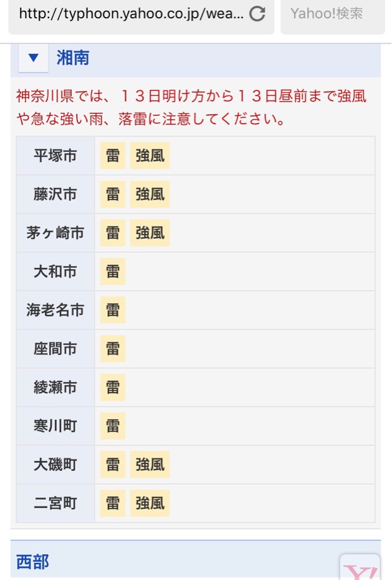Click the 強風 badge for 藤沢市
The height and width of the screenshot is (580, 392).
coord(150,194)
